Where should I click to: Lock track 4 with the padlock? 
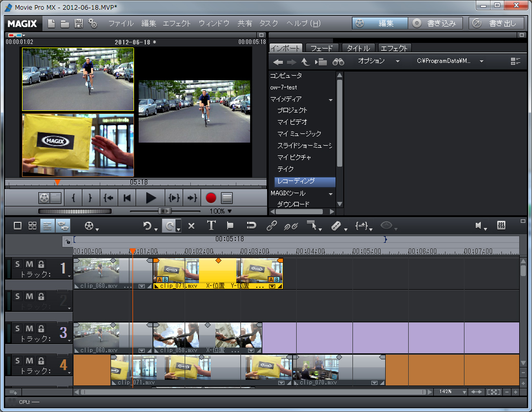[41, 361]
